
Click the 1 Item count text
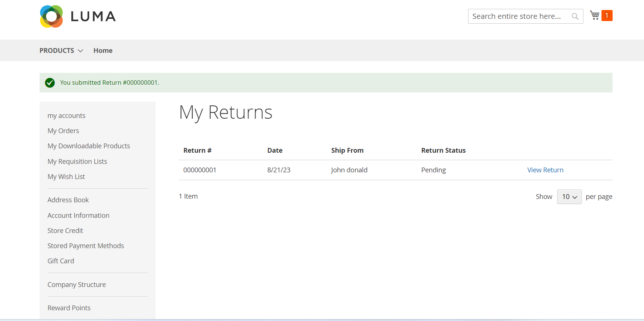pos(188,196)
